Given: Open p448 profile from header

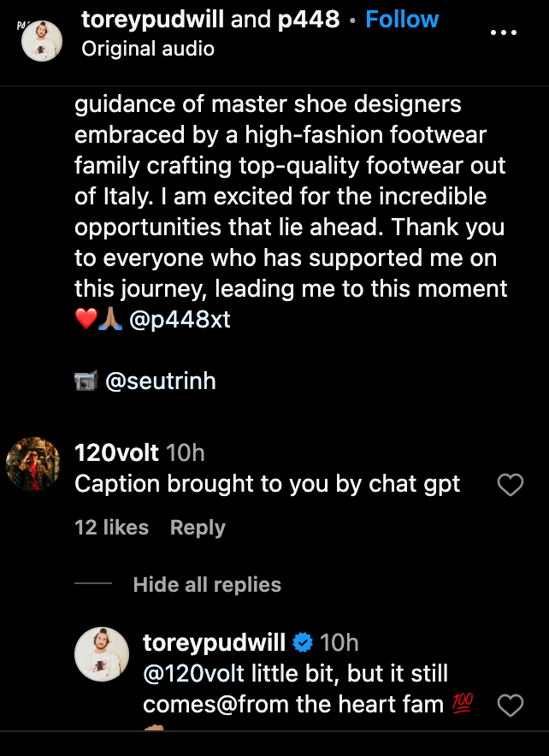Looking at the screenshot, I should (309, 20).
